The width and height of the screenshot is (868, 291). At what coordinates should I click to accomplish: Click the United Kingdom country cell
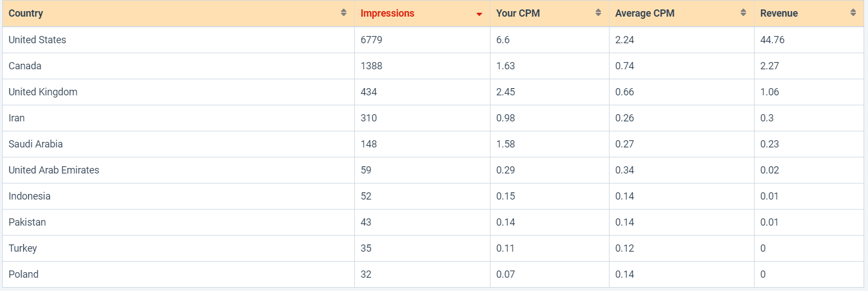coord(43,92)
